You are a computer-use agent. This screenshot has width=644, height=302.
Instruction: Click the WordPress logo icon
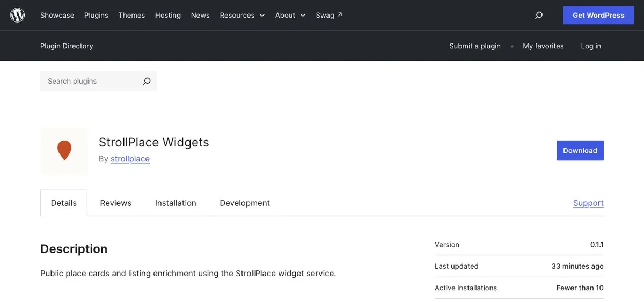(x=18, y=15)
